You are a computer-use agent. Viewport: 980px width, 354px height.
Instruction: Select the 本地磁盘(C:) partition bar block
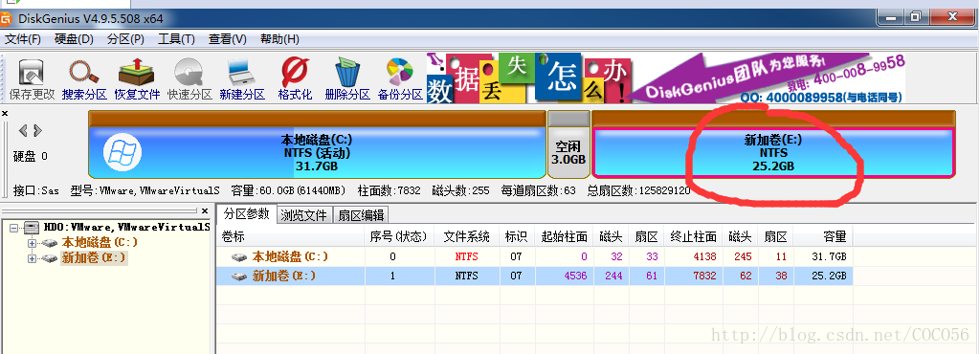(x=317, y=144)
